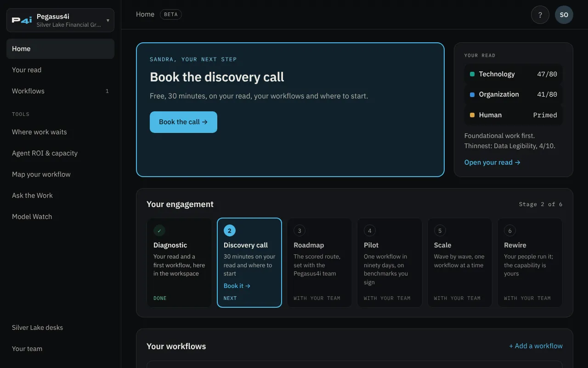
Task: Open Where work waits tool
Action: [60, 132]
